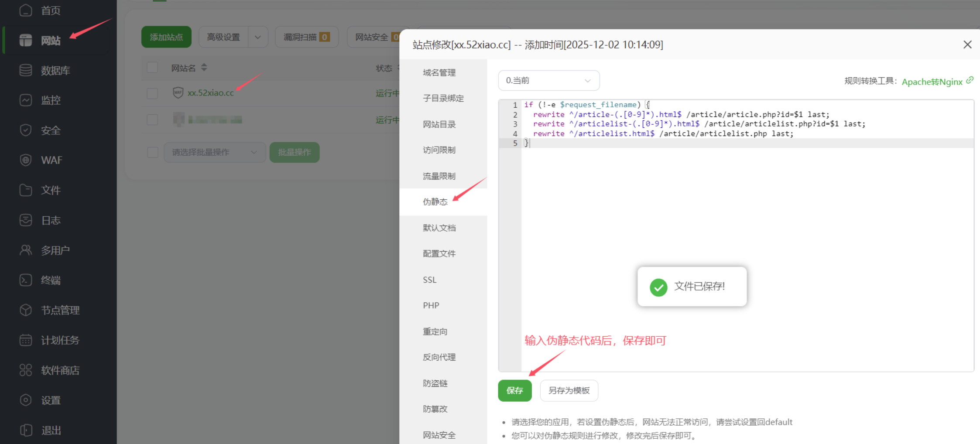Check the select-all checkbox in the site list header
980x444 pixels.
[x=152, y=68]
